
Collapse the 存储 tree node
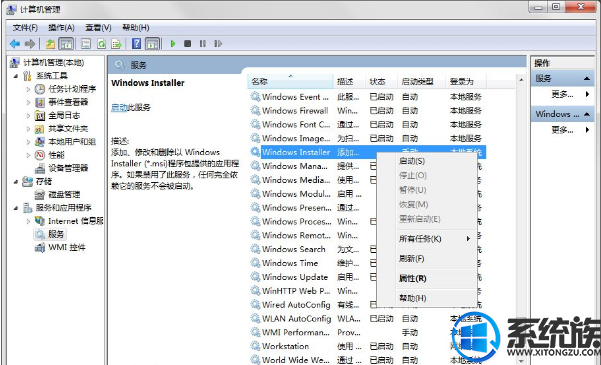point(16,181)
